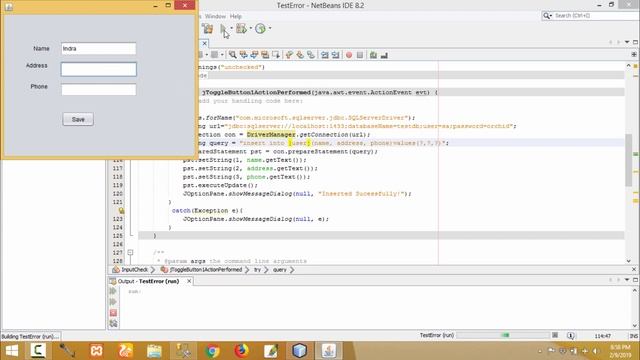
Task: Open Output window tab list dropdown arrow
Action: pos(627,280)
